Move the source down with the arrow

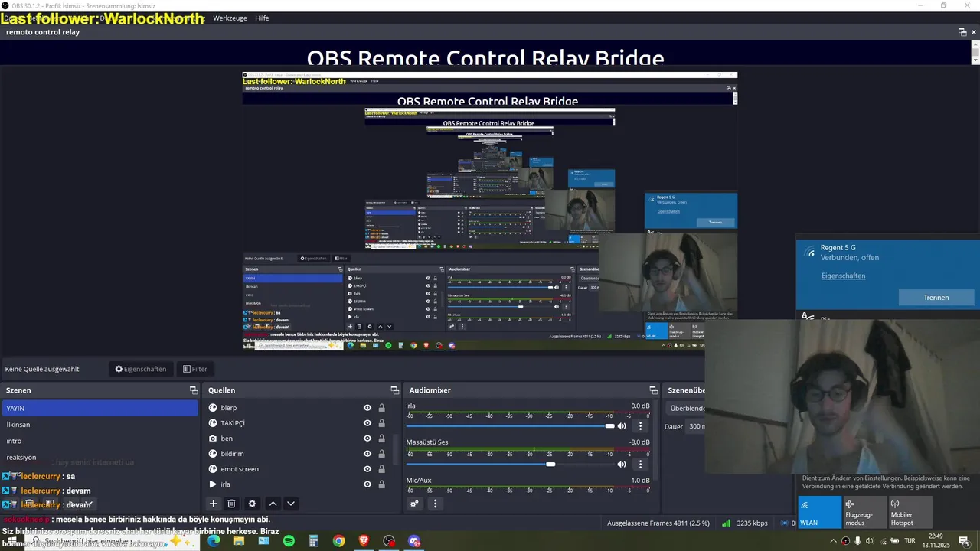(291, 504)
